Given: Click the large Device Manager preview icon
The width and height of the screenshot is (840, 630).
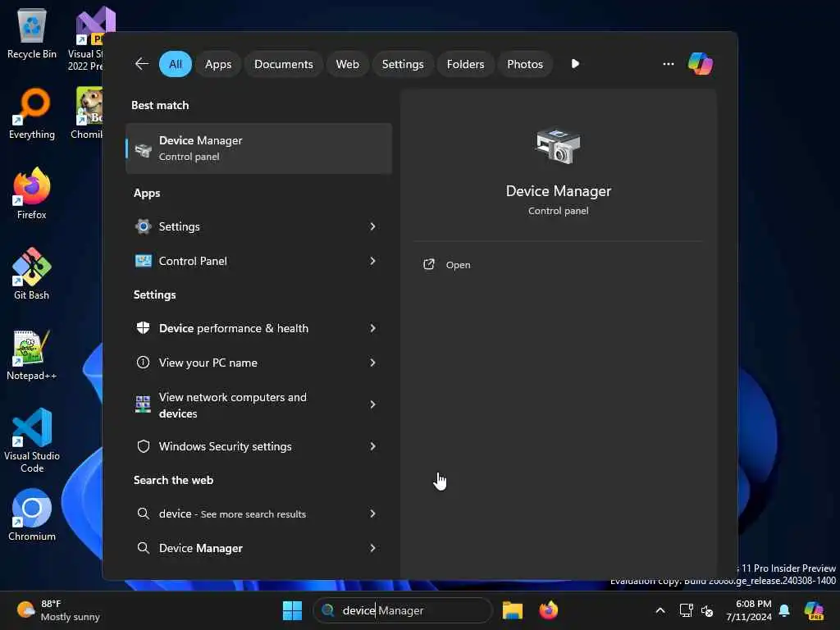Looking at the screenshot, I should coord(558,146).
